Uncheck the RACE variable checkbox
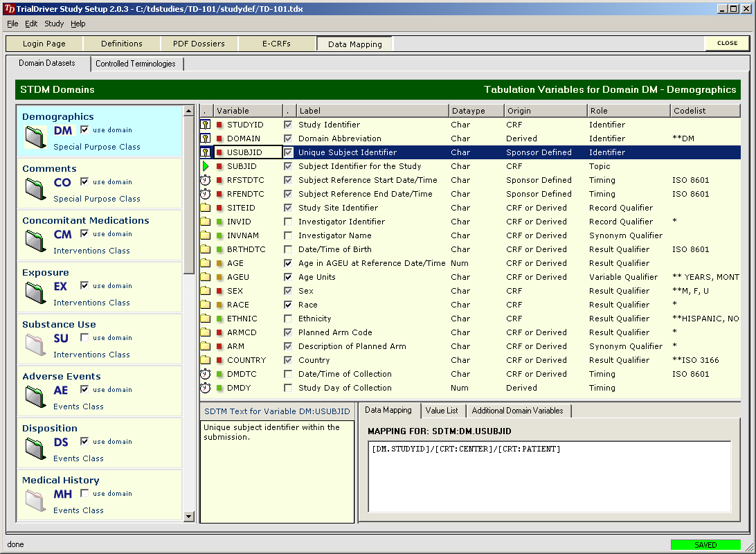The width and height of the screenshot is (756, 554). [288, 305]
